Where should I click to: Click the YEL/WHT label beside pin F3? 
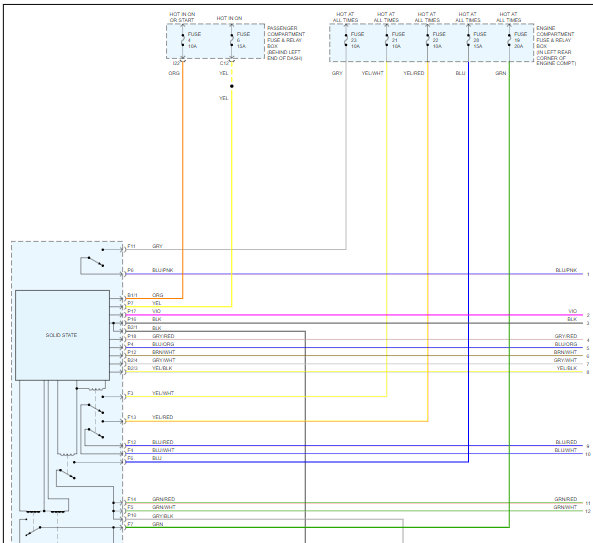point(163,393)
